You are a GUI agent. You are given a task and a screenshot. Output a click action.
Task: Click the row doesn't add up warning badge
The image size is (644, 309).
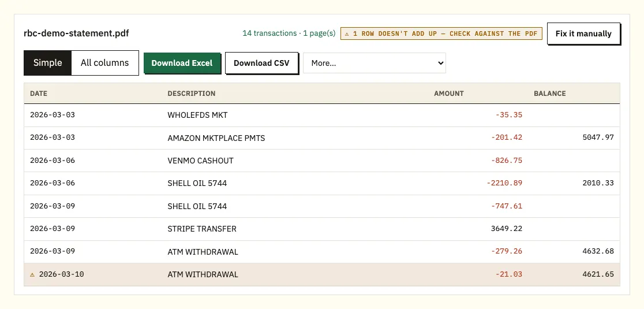(x=441, y=33)
